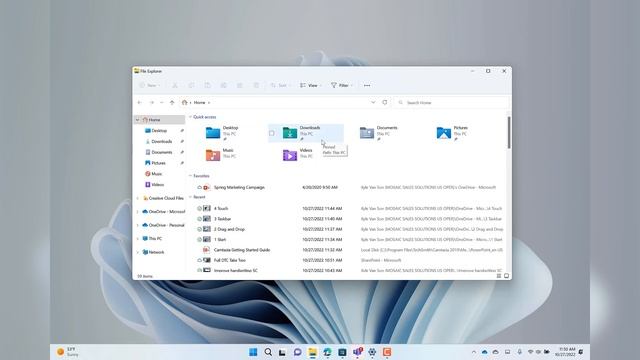Click the Search Home field

pos(453,102)
